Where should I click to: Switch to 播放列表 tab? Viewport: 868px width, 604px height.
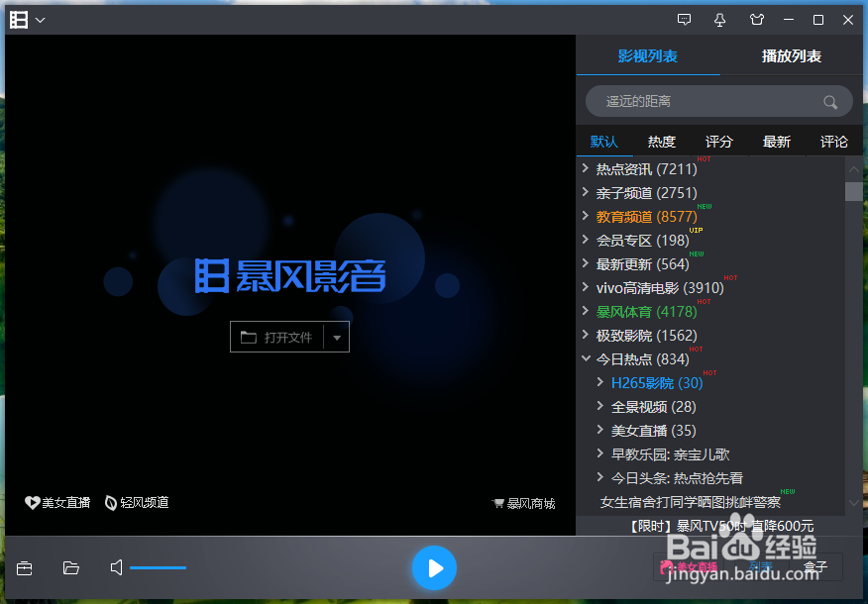[791, 55]
